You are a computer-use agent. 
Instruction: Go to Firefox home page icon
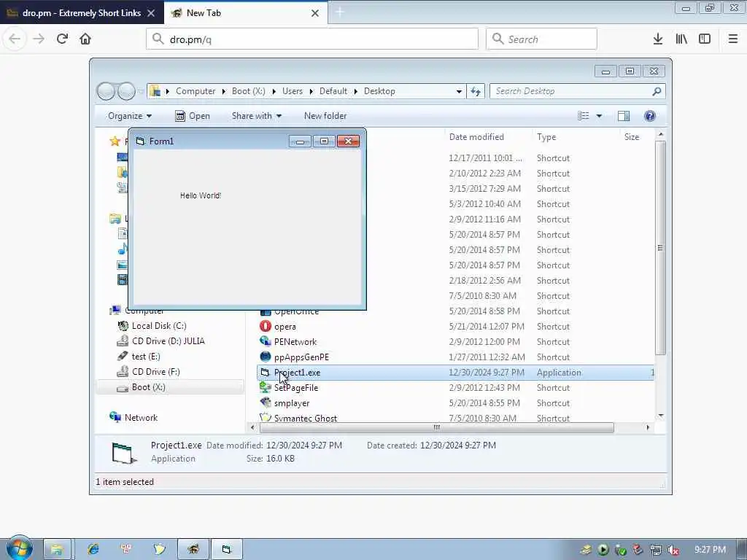85,39
